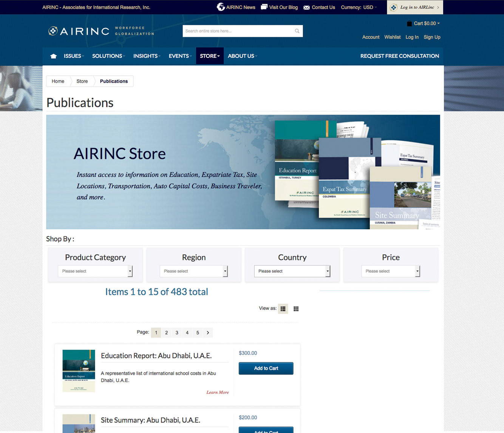
Task: Select page 1 in pagination
Action: pyautogui.click(x=156, y=333)
